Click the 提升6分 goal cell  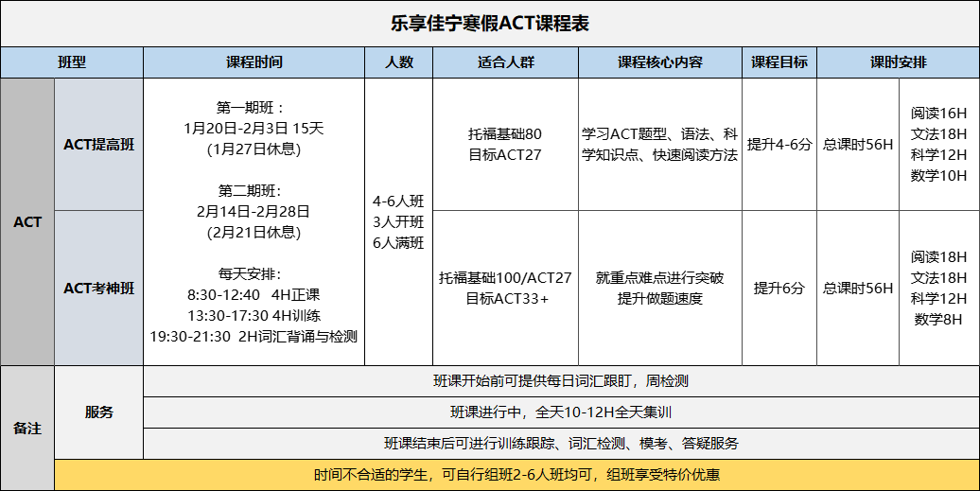click(779, 288)
